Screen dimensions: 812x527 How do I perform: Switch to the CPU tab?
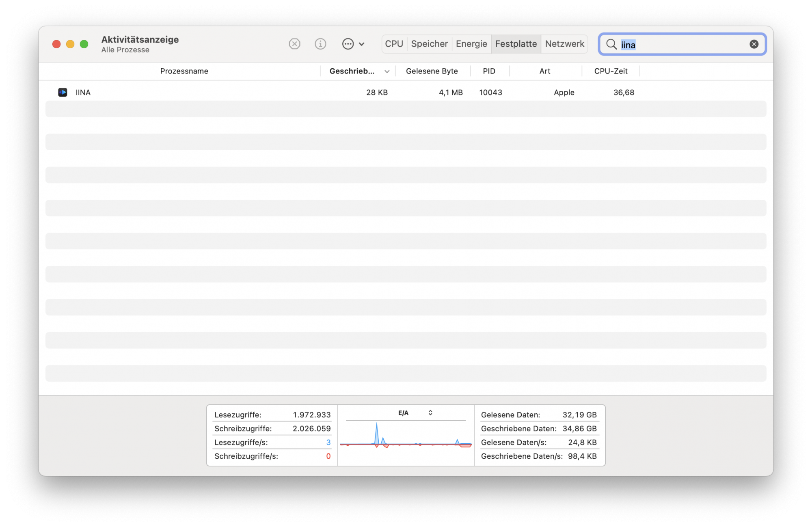point(394,44)
